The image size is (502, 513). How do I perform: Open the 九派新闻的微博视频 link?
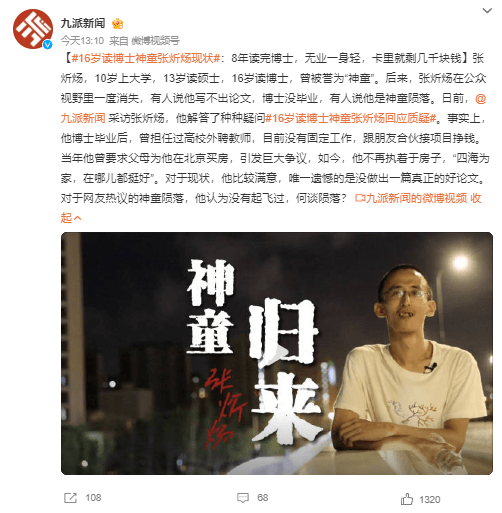coord(416,199)
